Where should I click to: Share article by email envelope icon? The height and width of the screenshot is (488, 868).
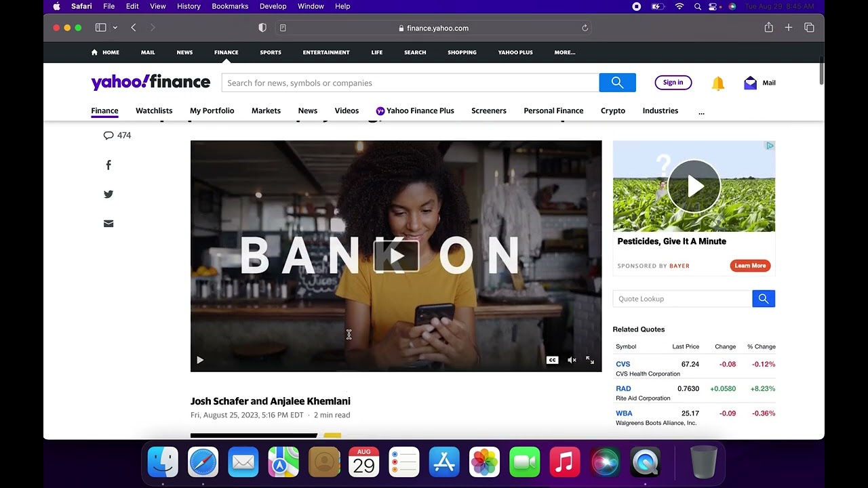(108, 224)
